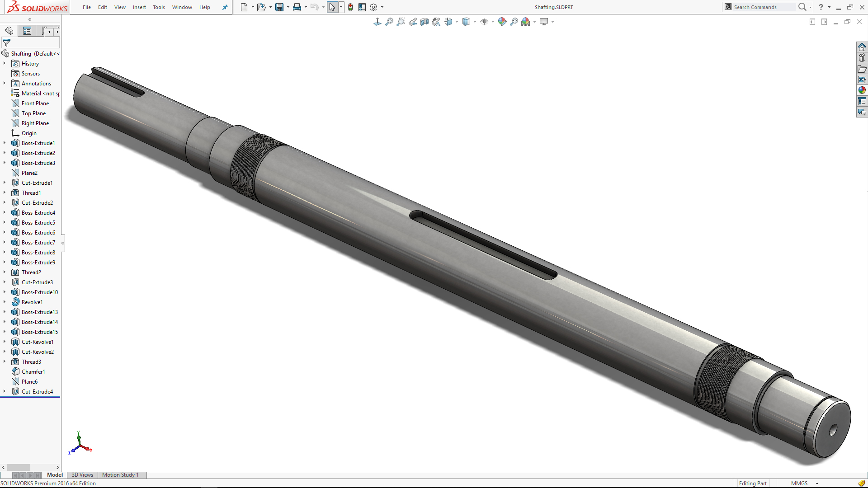The height and width of the screenshot is (488, 868).
Task: Click feature tree horizontal scrollbar thumb
Action: click(x=19, y=467)
